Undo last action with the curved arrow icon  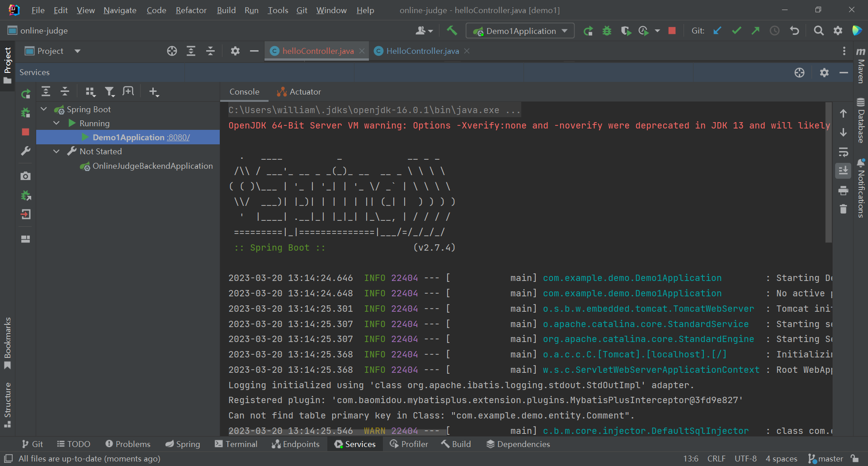click(x=795, y=30)
